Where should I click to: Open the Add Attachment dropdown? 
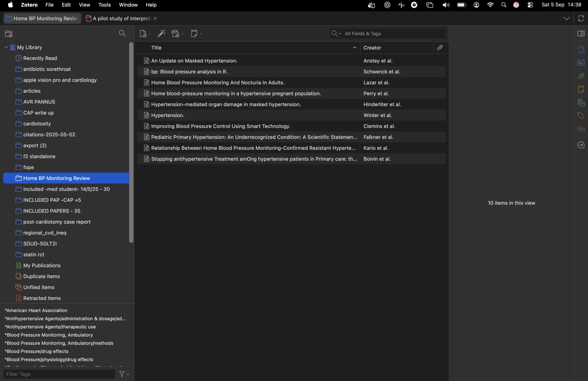click(178, 34)
